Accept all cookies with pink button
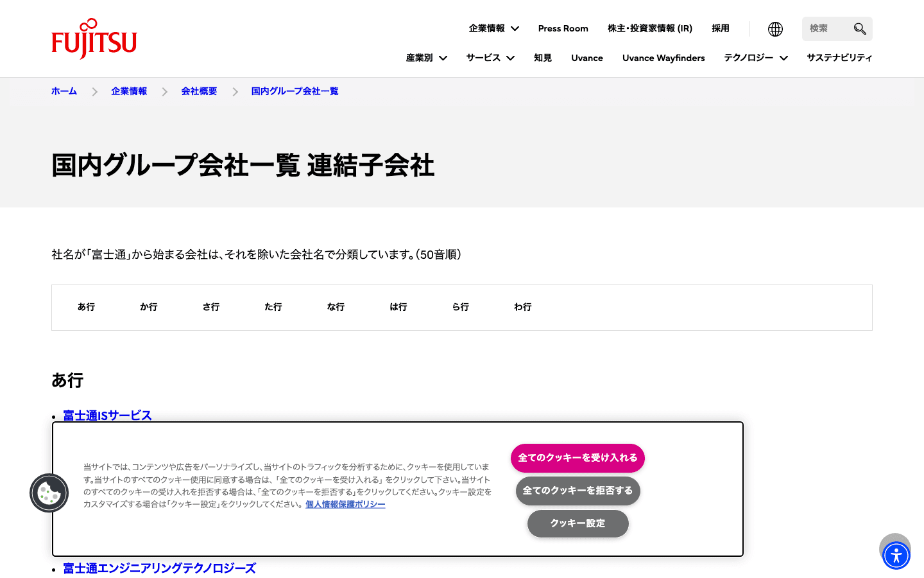This screenshot has height=578, width=924. click(577, 458)
